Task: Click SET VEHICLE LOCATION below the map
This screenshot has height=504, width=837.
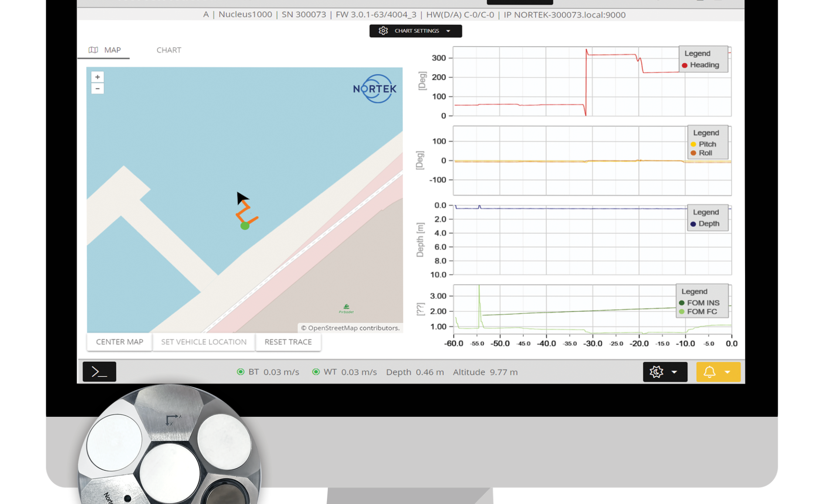Action: pyautogui.click(x=203, y=342)
